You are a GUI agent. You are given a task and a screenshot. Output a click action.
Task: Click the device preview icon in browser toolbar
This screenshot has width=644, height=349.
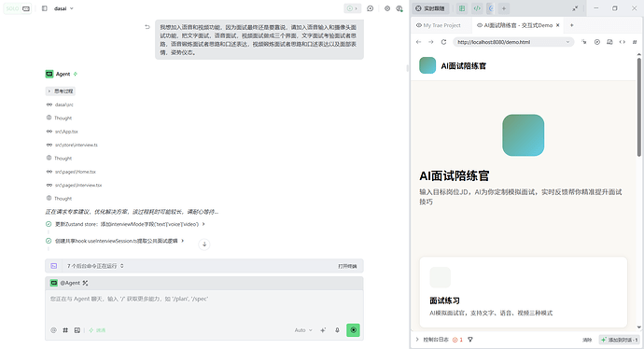(x=609, y=42)
